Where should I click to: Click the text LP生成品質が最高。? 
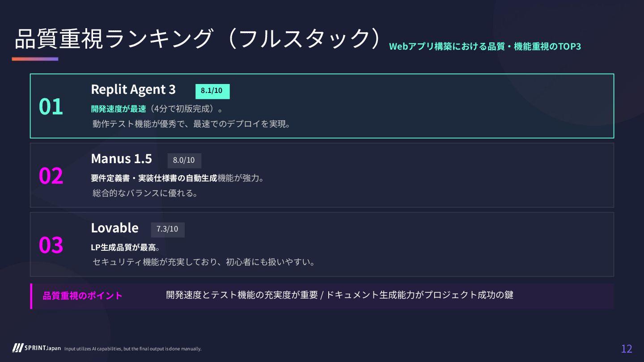(x=126, y=248)
